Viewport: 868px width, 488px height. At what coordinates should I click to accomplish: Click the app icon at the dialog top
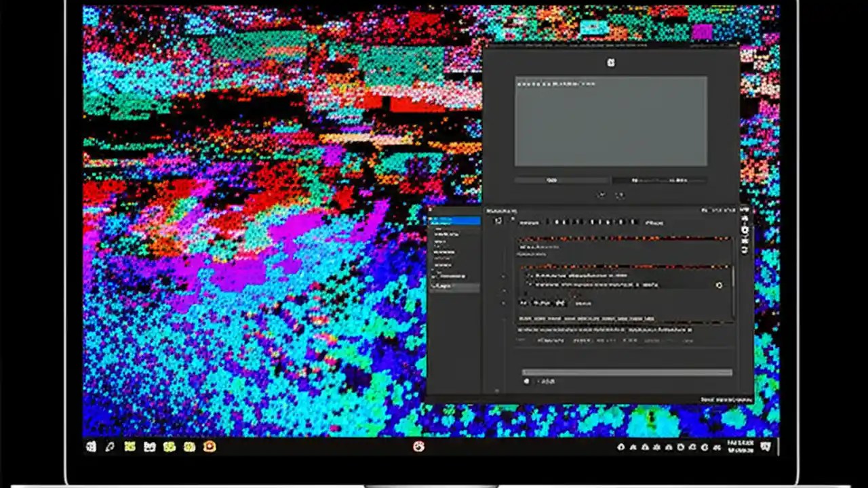[610, 63]
